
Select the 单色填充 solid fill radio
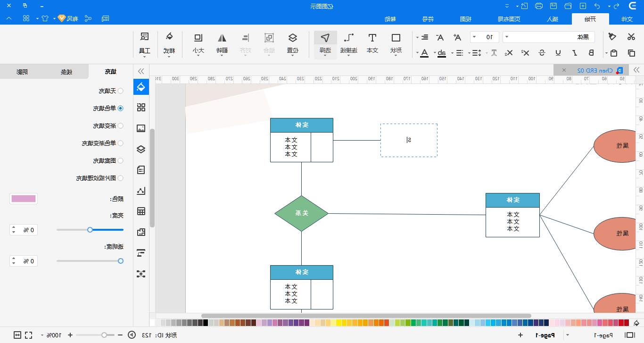[120, 108]
